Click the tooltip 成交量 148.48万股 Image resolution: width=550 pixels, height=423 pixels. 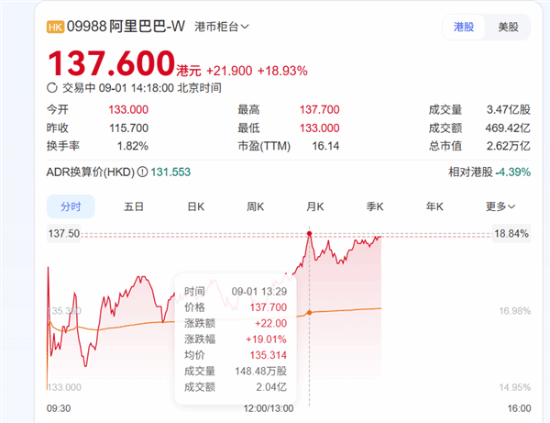pos(261,371)
